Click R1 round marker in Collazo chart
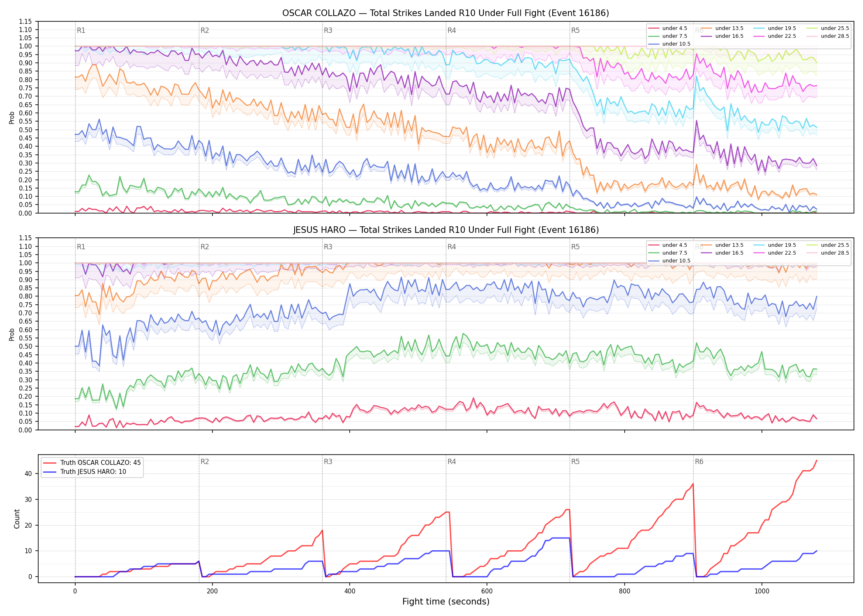The height and width of the screenshot is (616, 863). pyautogui.click(x=81, y=30)
